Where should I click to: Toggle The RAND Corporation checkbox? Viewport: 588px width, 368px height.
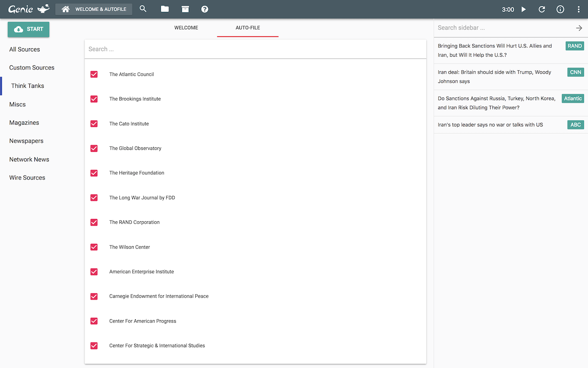94,222
